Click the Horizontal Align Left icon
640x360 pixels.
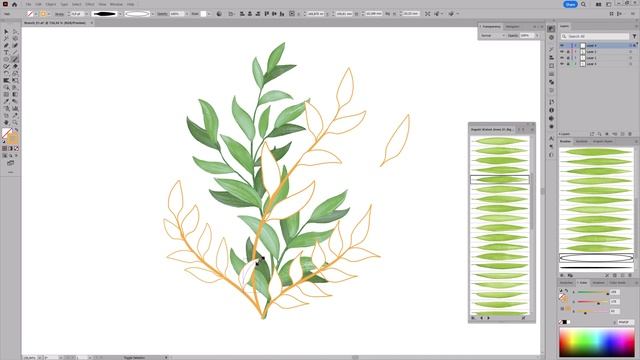[242, 13]
